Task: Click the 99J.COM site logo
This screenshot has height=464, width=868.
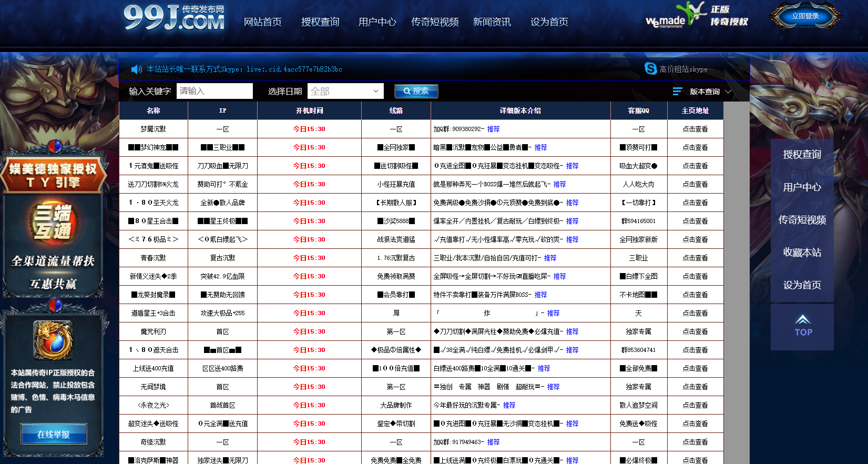Action: click(174, 18)
